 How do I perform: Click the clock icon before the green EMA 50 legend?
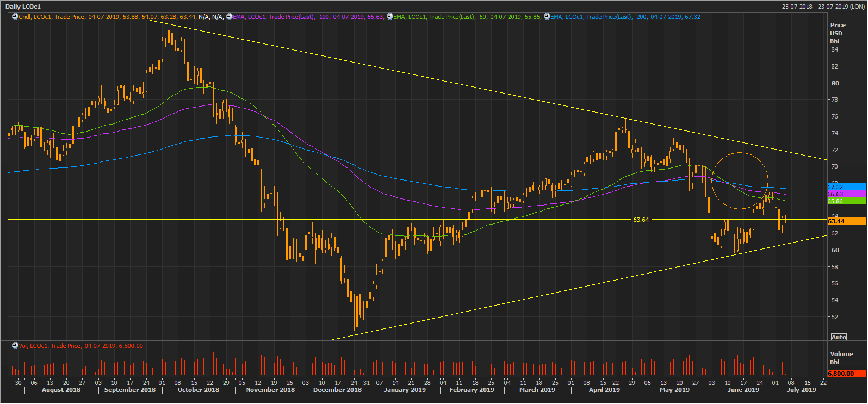click(x=389, y=17)
